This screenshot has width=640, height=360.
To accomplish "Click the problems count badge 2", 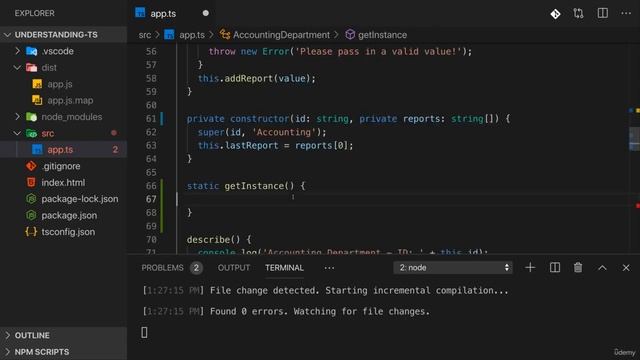I will (x=196, y=268).
